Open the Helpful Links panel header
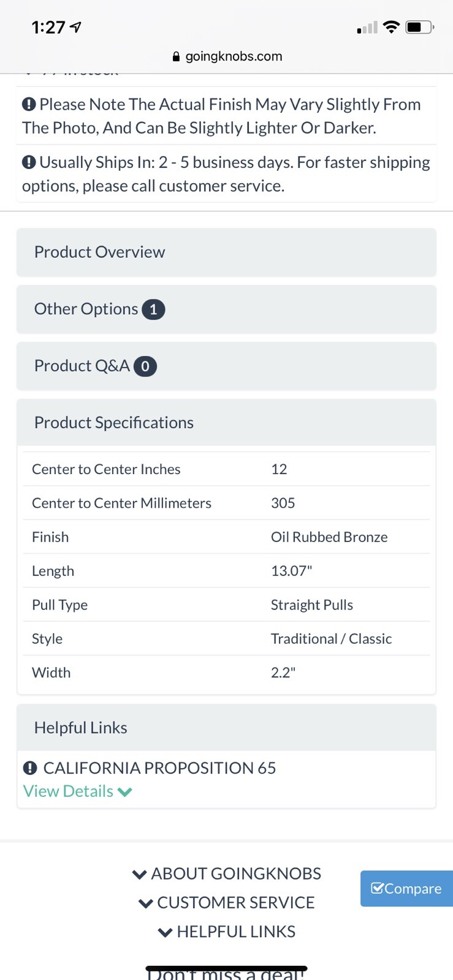The image size is (453, 980). click(x=226, y=728)
